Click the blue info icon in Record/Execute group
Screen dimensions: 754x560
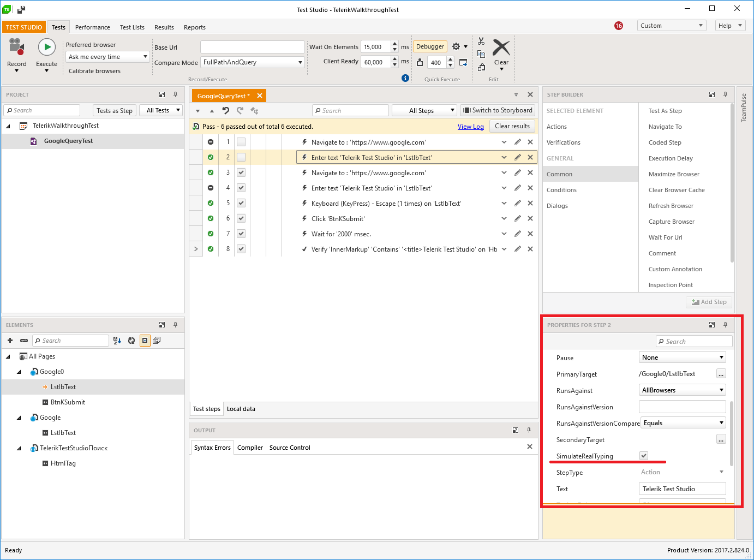[405, 78]
